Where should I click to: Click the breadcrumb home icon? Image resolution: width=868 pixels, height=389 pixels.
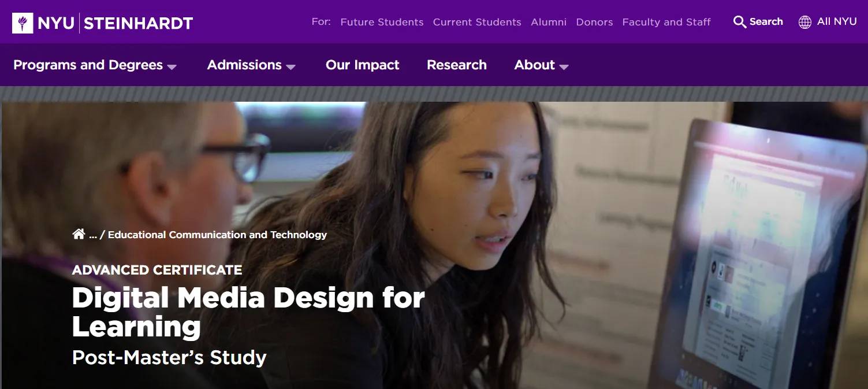[79, 234]
